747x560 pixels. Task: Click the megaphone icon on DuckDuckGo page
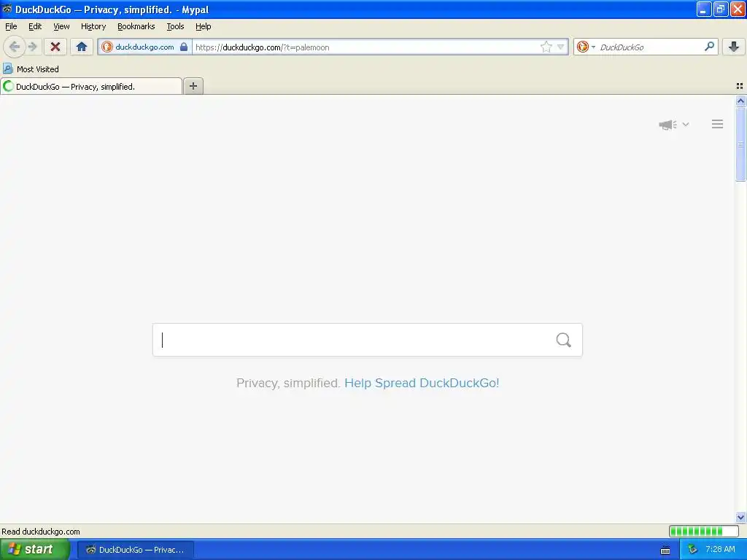pos(668,125)
